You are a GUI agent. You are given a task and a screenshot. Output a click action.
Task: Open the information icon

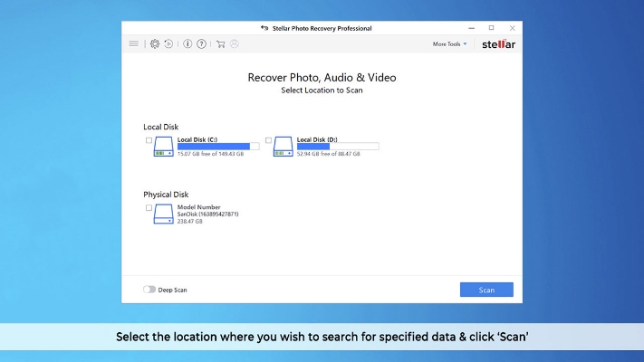187,44
